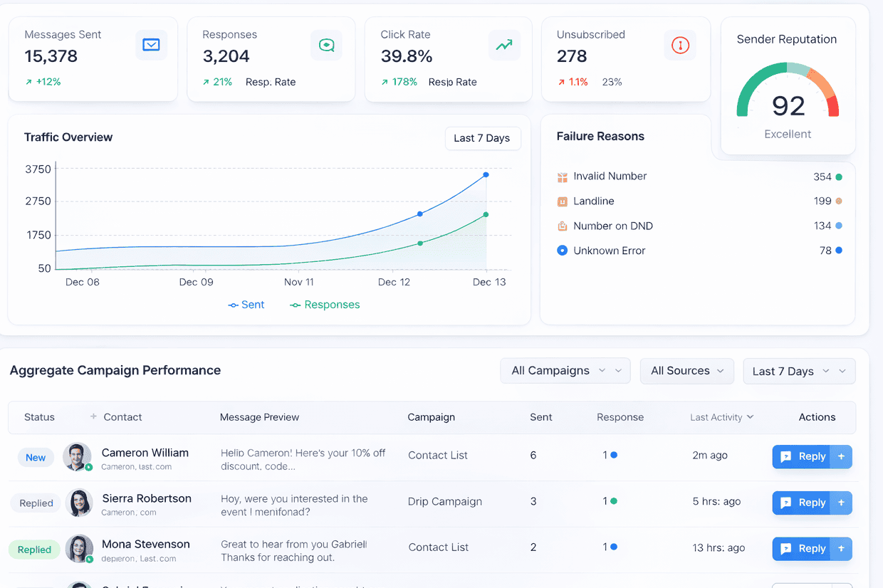883x588 pixels.
Task: Open Mona Stevenson's avatar
Action: [79, 549]
